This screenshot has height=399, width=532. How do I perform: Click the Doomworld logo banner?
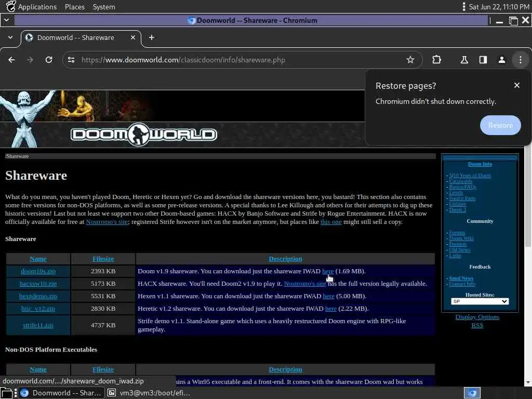pos(144,135)
